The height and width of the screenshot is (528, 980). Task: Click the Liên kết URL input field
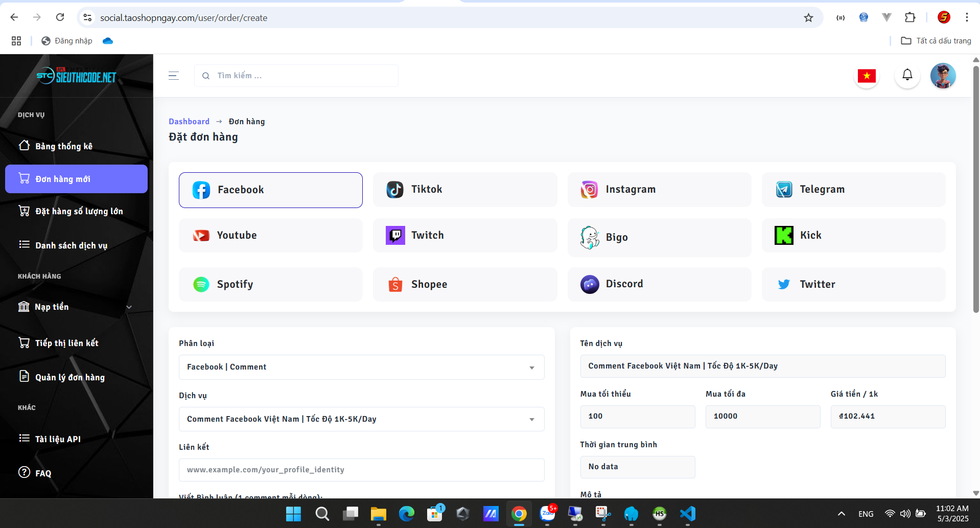click(361, 470)
